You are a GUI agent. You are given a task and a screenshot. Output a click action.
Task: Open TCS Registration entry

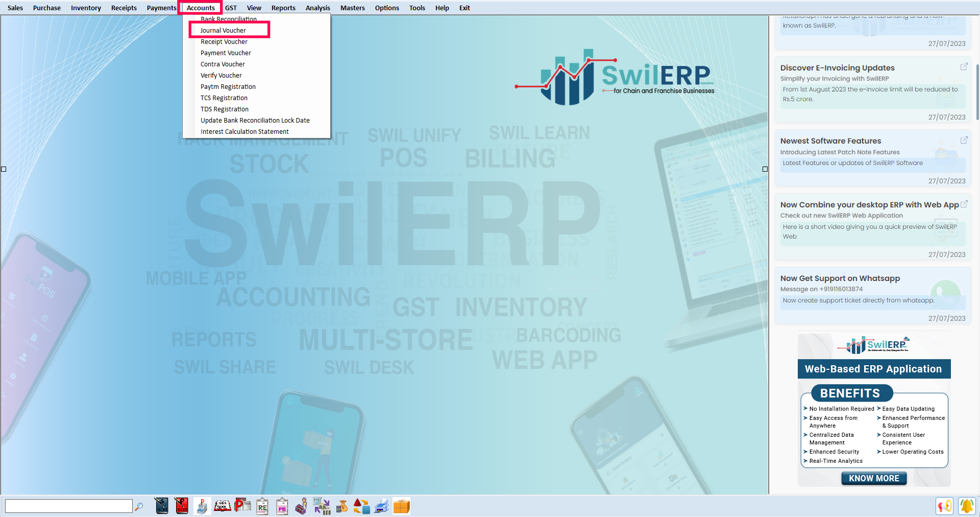coord(257,98)
